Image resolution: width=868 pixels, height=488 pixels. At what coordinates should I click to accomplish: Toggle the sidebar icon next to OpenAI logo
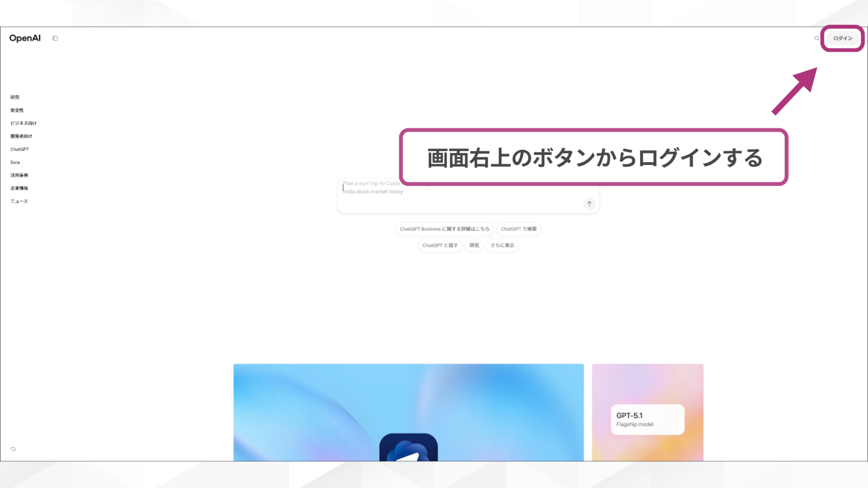click(x=55, y=38)
